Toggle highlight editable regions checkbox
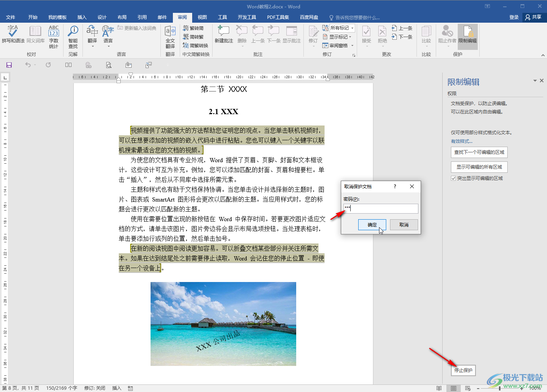This screenshot has height=392, width=547. [x=453, y=178]
